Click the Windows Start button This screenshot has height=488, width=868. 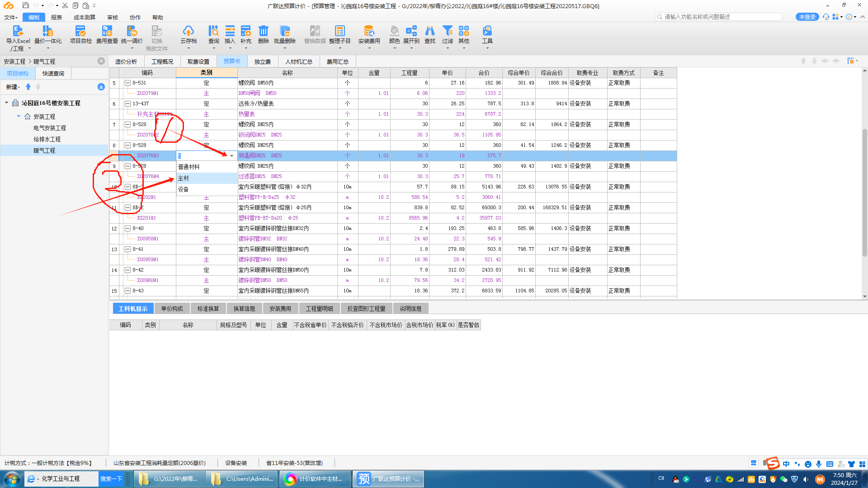[12, 479]
